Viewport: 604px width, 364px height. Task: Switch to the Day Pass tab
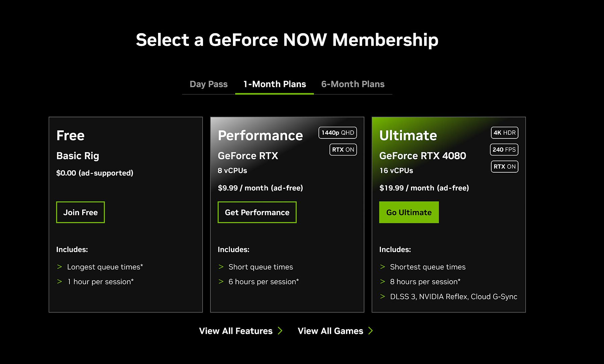208,84
